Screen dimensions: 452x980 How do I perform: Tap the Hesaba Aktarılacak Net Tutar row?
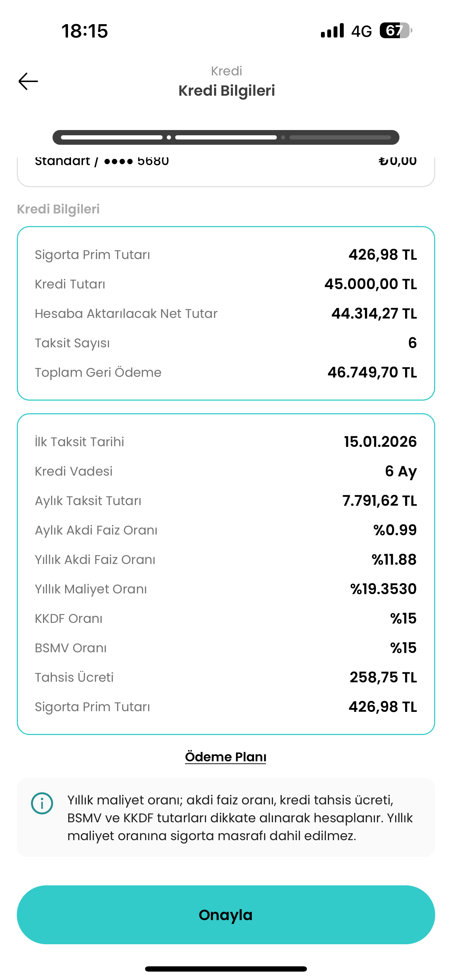coord(226,313)
